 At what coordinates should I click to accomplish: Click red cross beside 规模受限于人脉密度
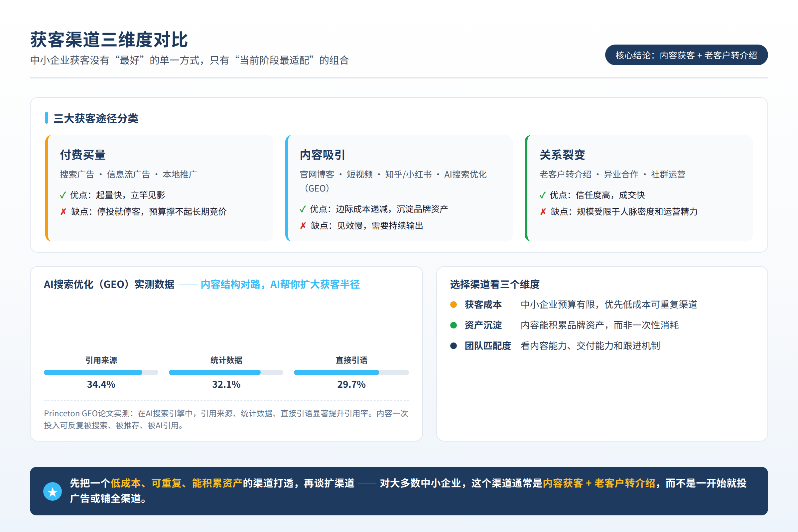pyautogui.click(x=543, y=212)
